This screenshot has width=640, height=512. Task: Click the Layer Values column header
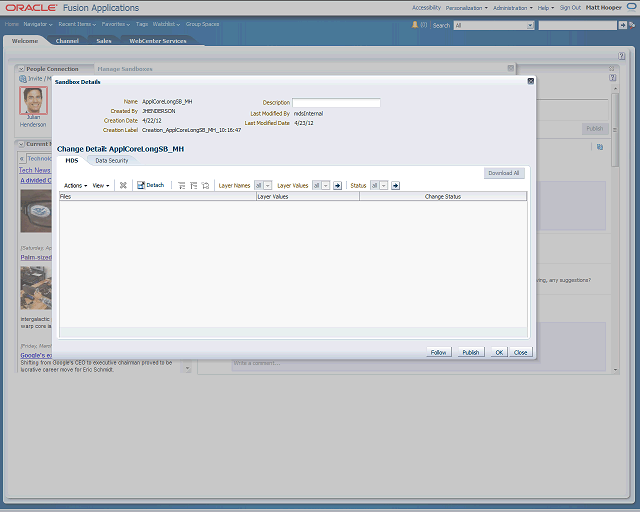click(308, 196)
